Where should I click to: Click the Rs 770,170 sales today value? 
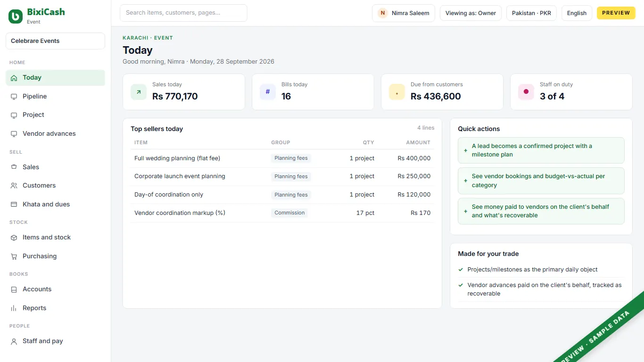pyautogui.click(x=175, y=97)
